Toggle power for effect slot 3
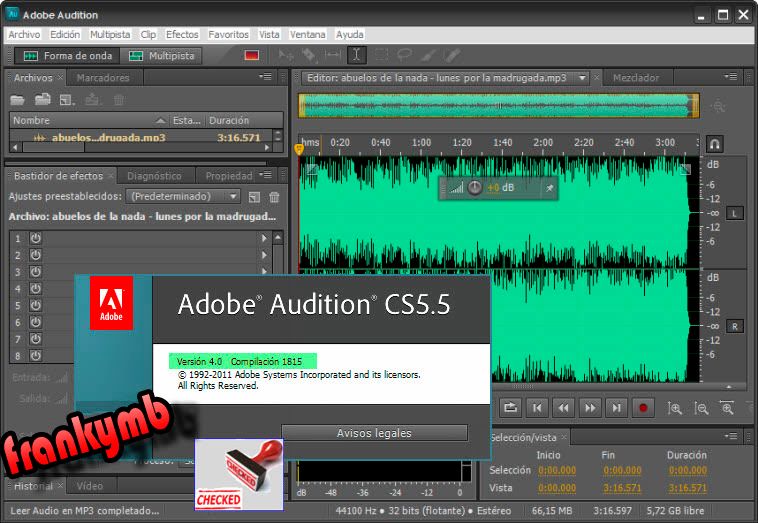The image size is (758, 523). [x=35, y=272]
